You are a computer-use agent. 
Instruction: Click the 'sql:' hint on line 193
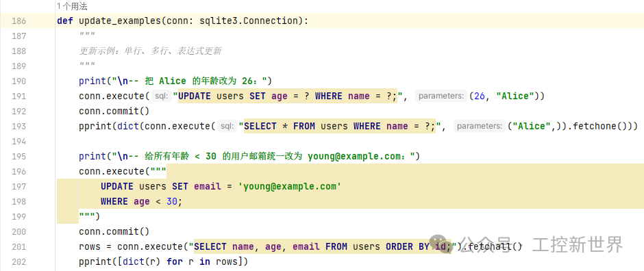pos(227,127)
